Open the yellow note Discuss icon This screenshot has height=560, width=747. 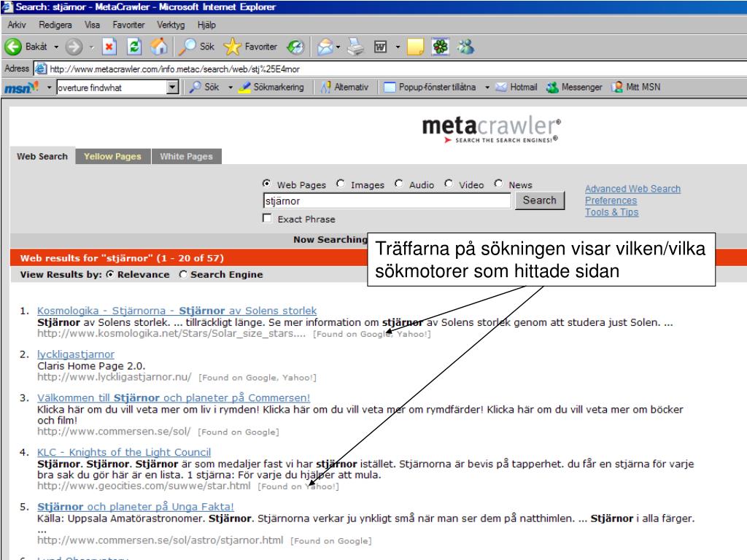[x=415, y=47]
